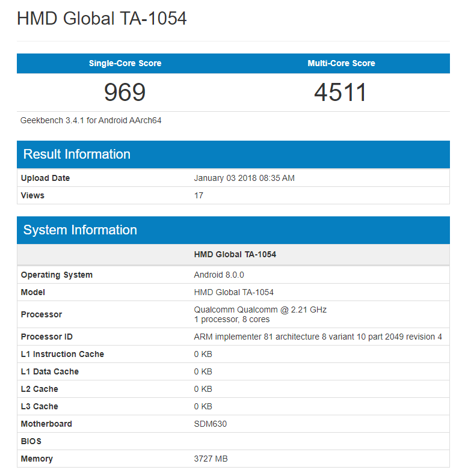Screen dimensions: 465x476
Task: Select the L3 Cache 0 KB value
Action: point(203,406)
